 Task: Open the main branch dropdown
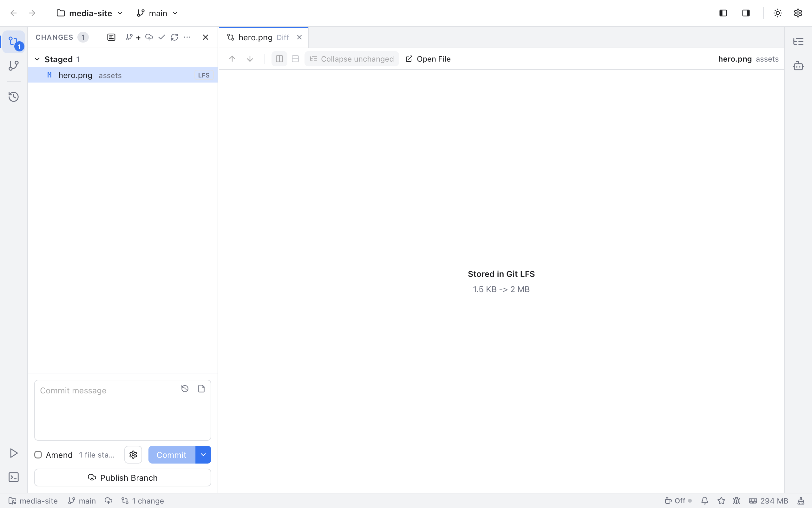(158, 13)
